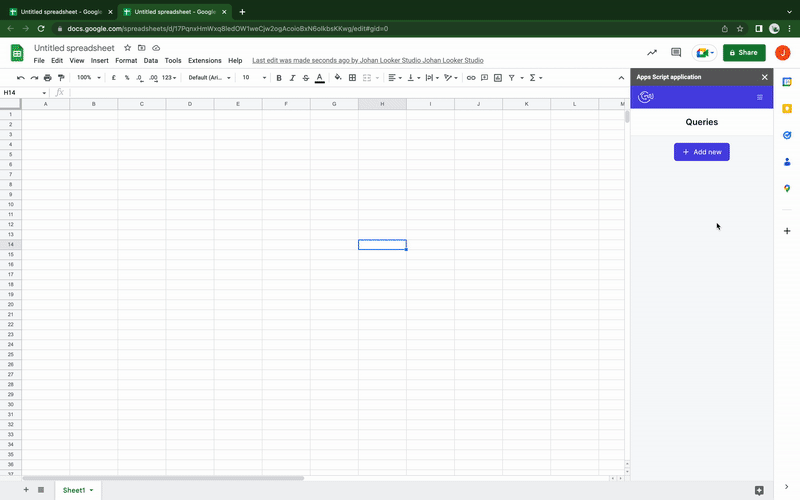Activate the paint format tool
The image size is (800, 500).
click(61, 78)
